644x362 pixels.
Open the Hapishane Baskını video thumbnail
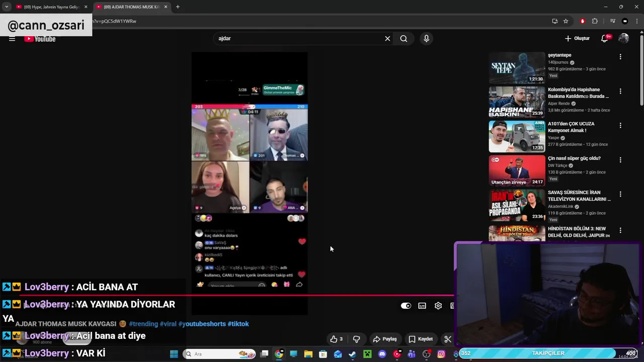click(517, 102)
